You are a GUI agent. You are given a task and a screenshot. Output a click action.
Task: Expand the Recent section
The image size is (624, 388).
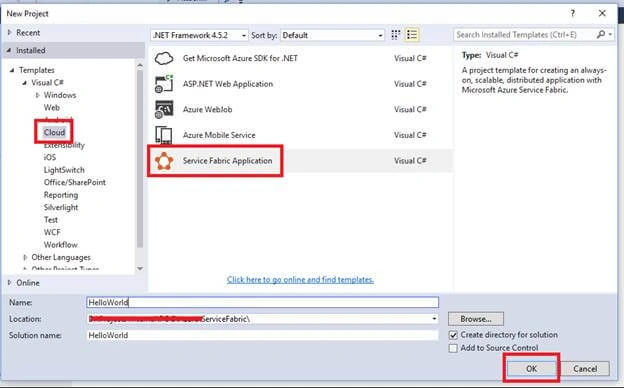tap(10, 33)
